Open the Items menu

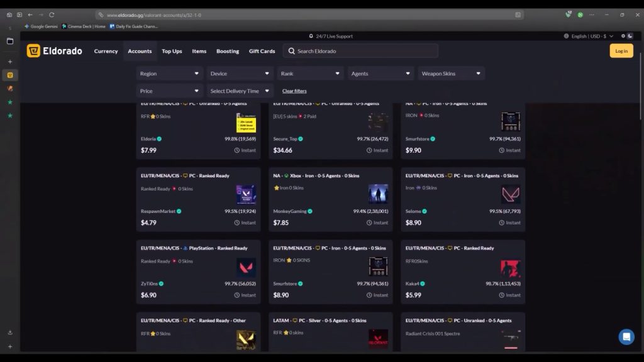(199, 52)
